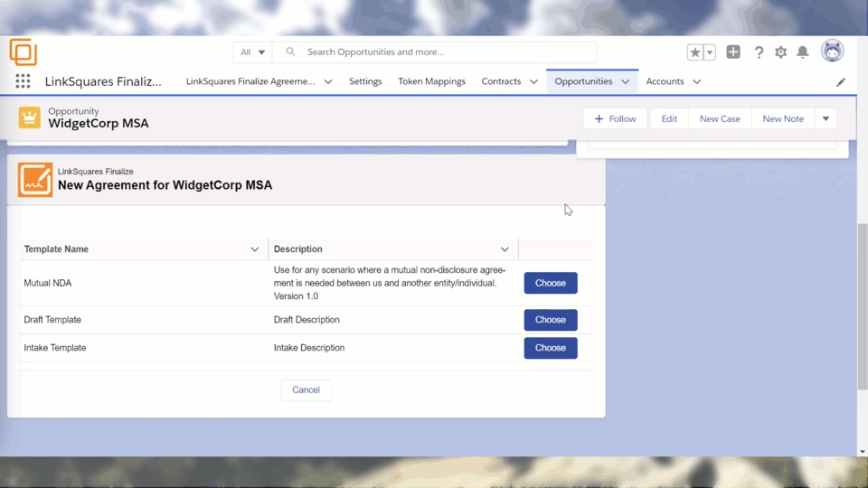868x488 pixels.
Task: Click the Favorites star icon
Action: (694, 52)
